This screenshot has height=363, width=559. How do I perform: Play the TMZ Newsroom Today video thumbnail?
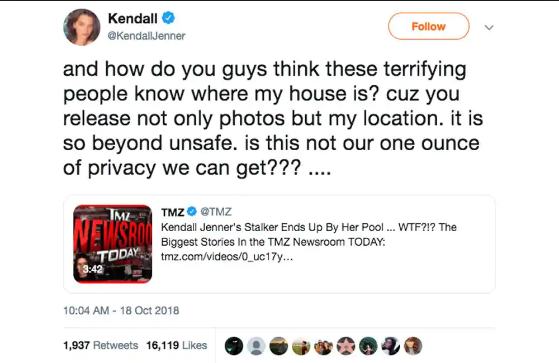(113, 244)
